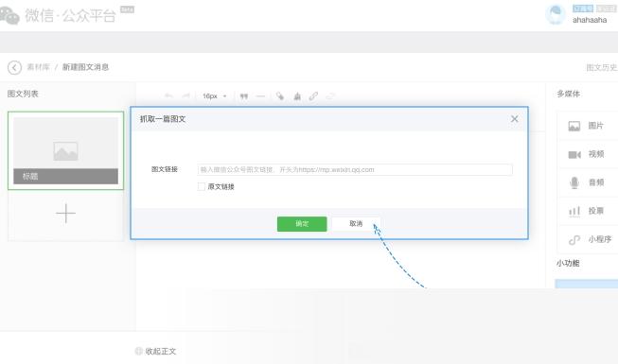
Task: Open 图文历史 link at top right
Action: click(x=602, y=68)
